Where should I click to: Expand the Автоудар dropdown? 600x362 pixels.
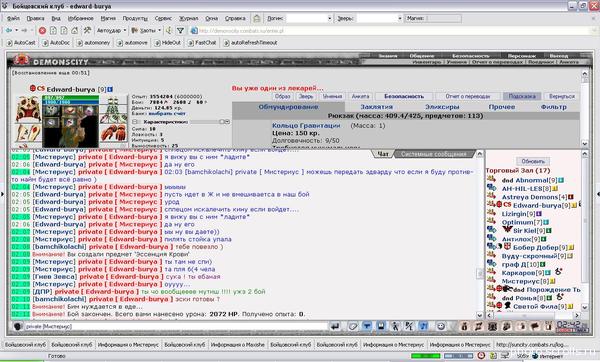click(x=111, y=31)
